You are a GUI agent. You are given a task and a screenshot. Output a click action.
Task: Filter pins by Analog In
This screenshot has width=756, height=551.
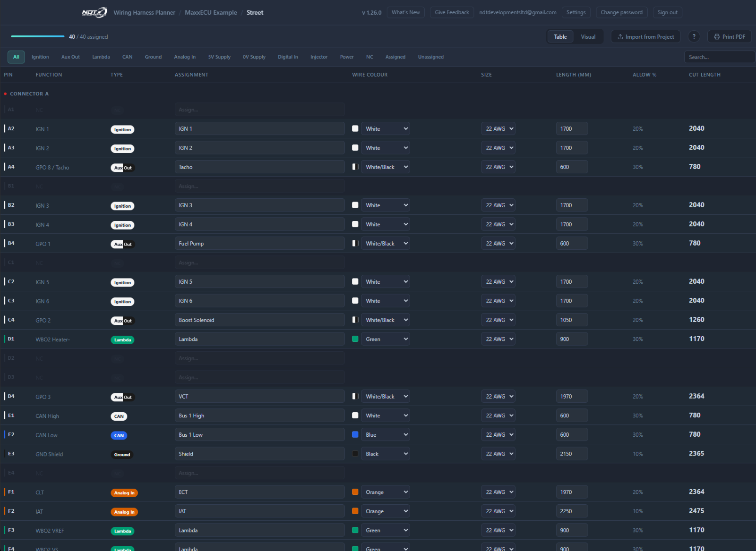tap(185, 57)
